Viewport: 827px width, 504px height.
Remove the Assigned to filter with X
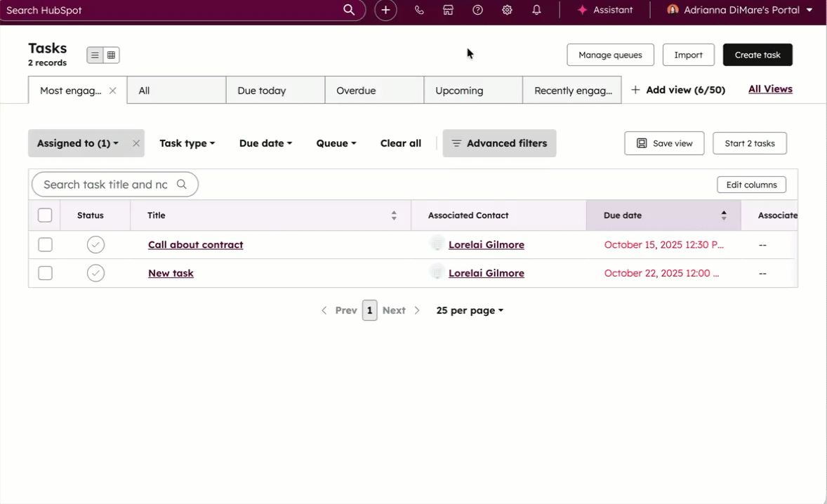[x=136, y=143]
